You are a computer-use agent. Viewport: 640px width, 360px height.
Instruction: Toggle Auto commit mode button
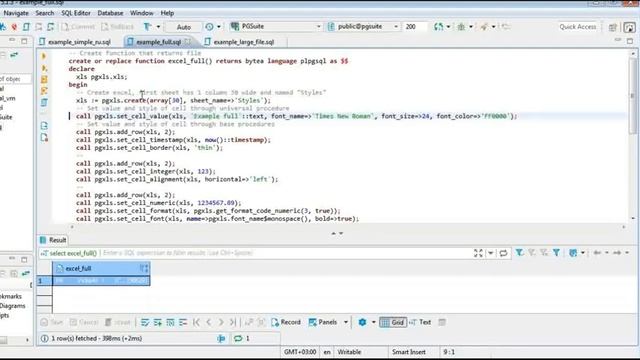184,27
